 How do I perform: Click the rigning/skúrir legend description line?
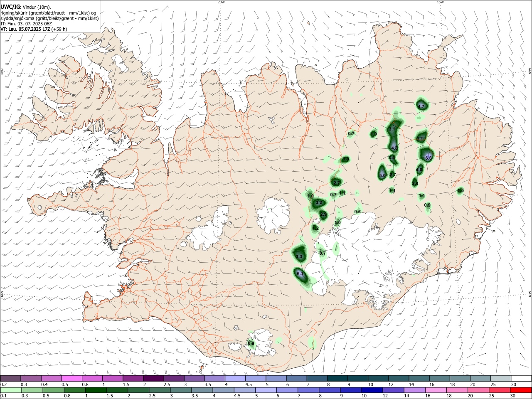48,13
